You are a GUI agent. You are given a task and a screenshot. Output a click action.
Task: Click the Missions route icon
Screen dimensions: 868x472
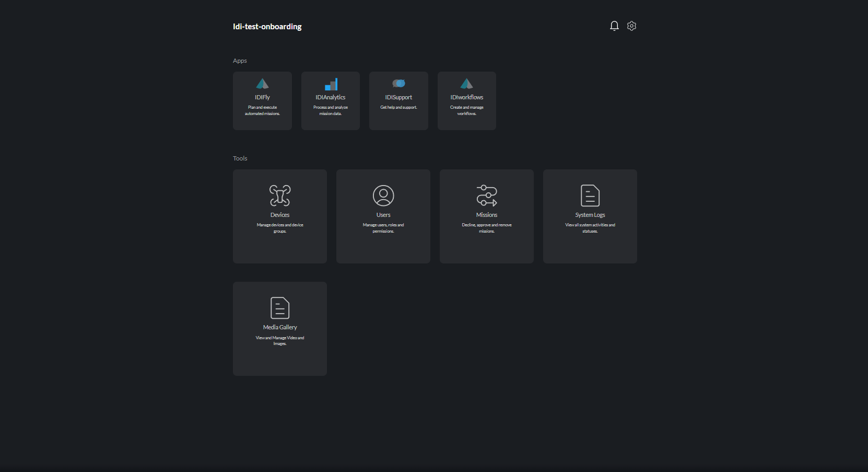click(487, 195)
